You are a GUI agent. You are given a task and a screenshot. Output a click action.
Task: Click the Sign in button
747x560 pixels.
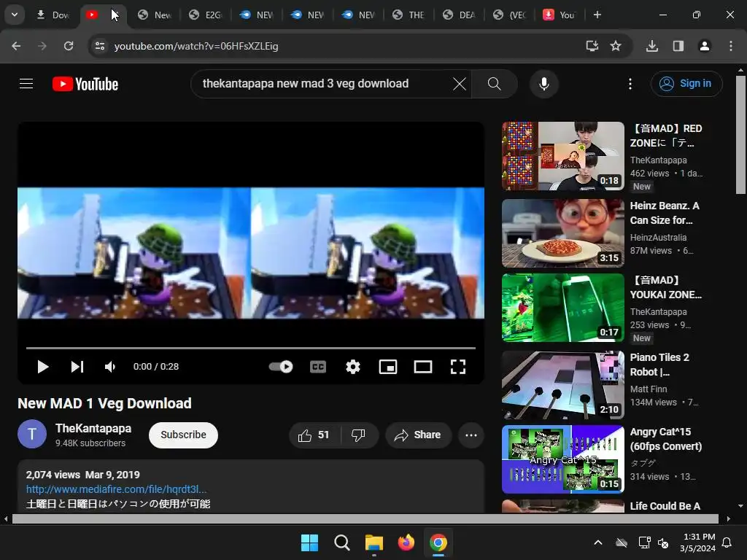coord(686,84)
